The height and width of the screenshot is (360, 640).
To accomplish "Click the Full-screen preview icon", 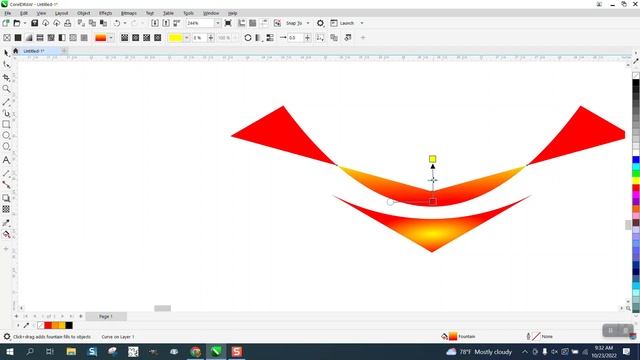I will pyautogui.click(x=228, y=23).
